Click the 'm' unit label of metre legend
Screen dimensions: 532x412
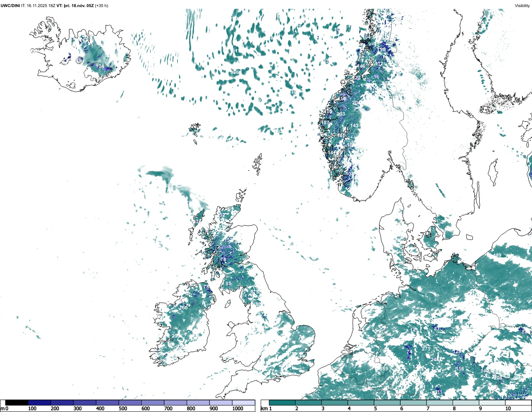tap(2, 409)
